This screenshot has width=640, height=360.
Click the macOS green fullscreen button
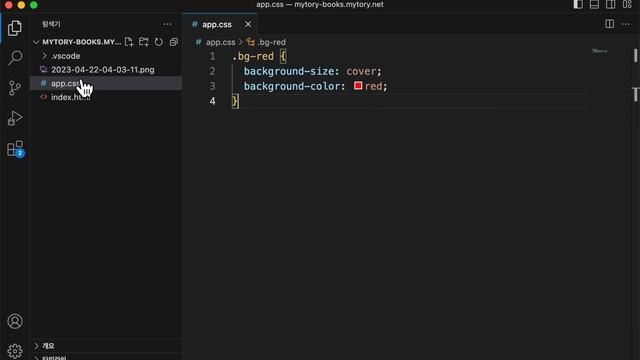[x=34, y=5]
